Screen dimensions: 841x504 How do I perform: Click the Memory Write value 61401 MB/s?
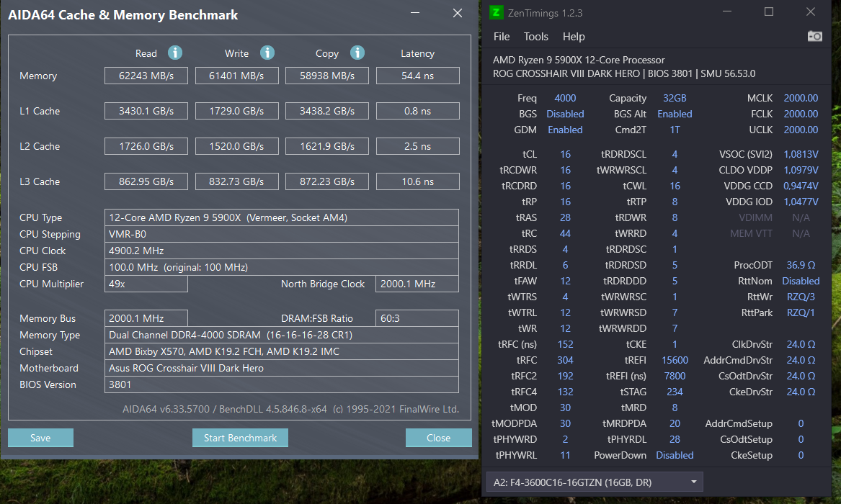236,76
